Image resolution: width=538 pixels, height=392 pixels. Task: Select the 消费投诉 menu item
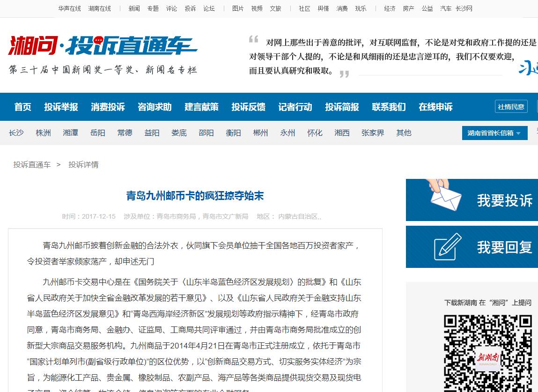[108, 107]
